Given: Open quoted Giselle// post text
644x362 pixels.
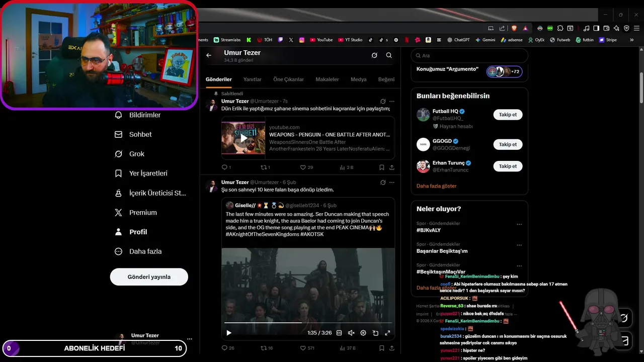Looking at the screenshot, I should tap(307, 224).
